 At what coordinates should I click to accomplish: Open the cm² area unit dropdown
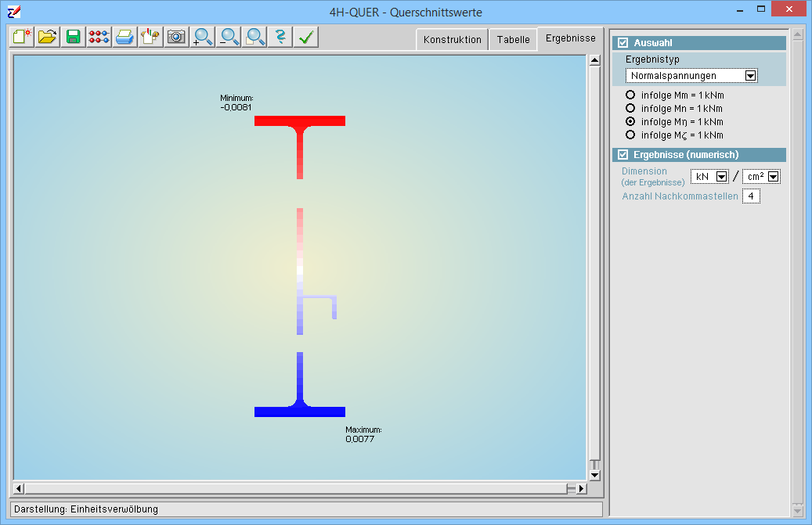(x=774, y=177)
